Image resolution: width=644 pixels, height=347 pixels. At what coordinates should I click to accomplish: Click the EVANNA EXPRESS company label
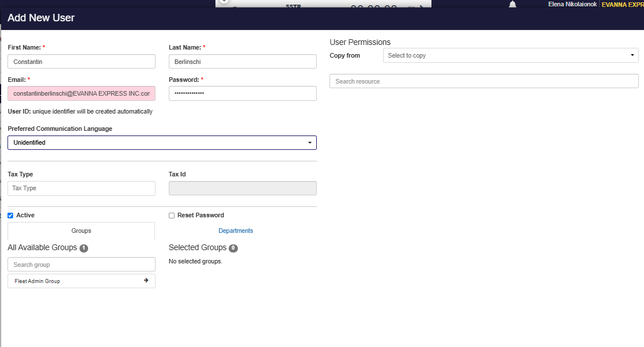623,5
